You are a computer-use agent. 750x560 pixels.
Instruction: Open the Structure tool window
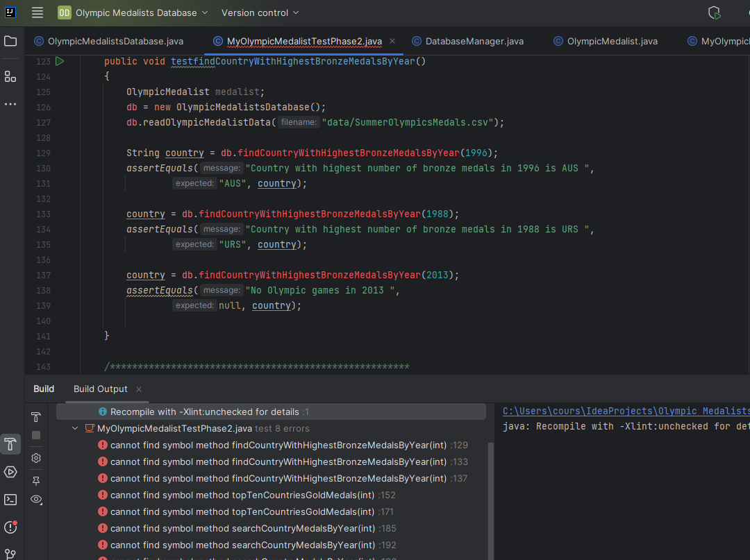[x=10, y=76]
